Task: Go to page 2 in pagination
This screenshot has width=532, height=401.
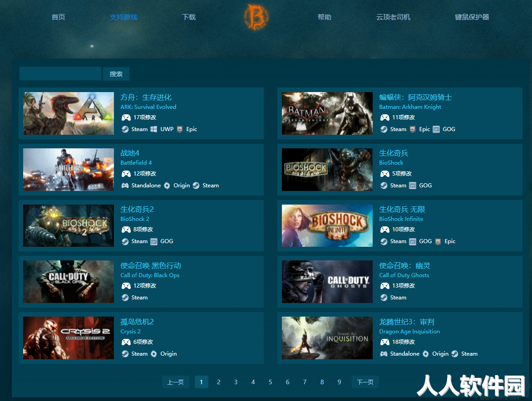Action: pos(218,382)
